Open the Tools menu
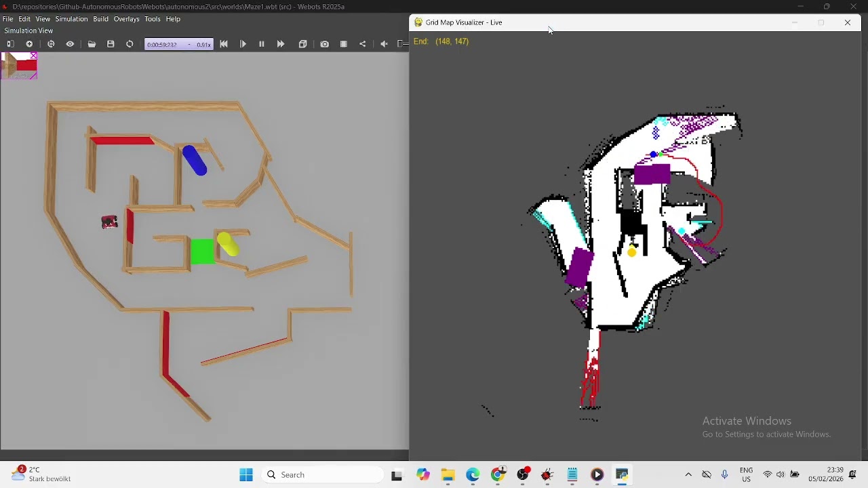Viewport: 868px width, 488px height. coord(153,19)
